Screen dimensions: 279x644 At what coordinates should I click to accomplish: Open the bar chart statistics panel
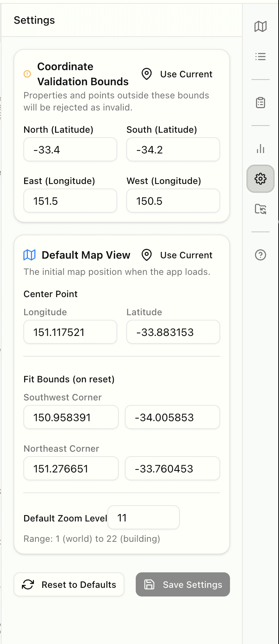(260, 149)
